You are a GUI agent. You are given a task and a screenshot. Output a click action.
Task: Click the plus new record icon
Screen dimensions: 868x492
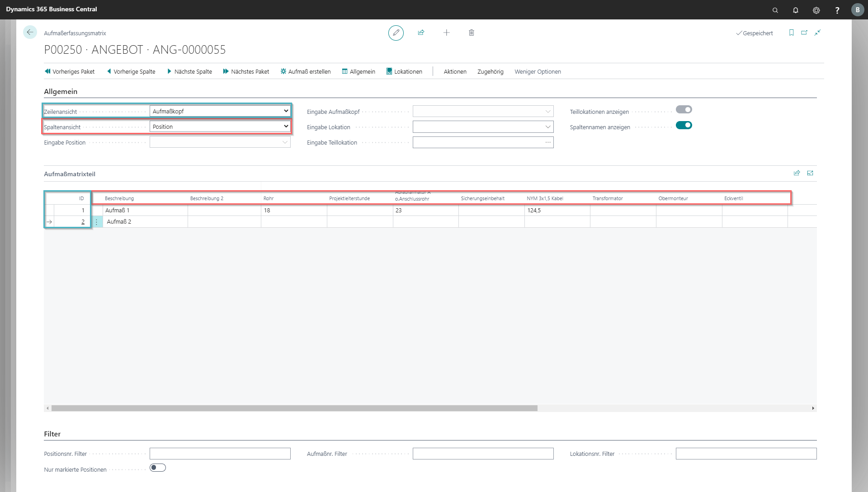click(x=446, y=33)
